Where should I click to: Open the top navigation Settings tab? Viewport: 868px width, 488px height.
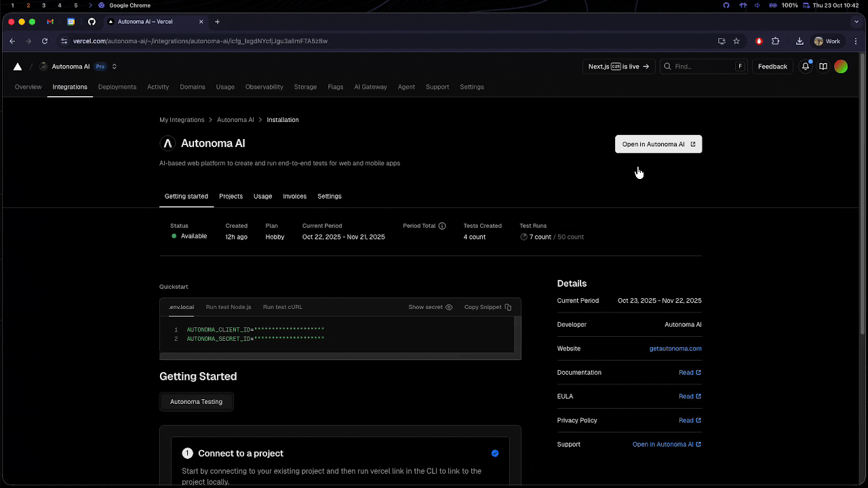coord(472,87)
